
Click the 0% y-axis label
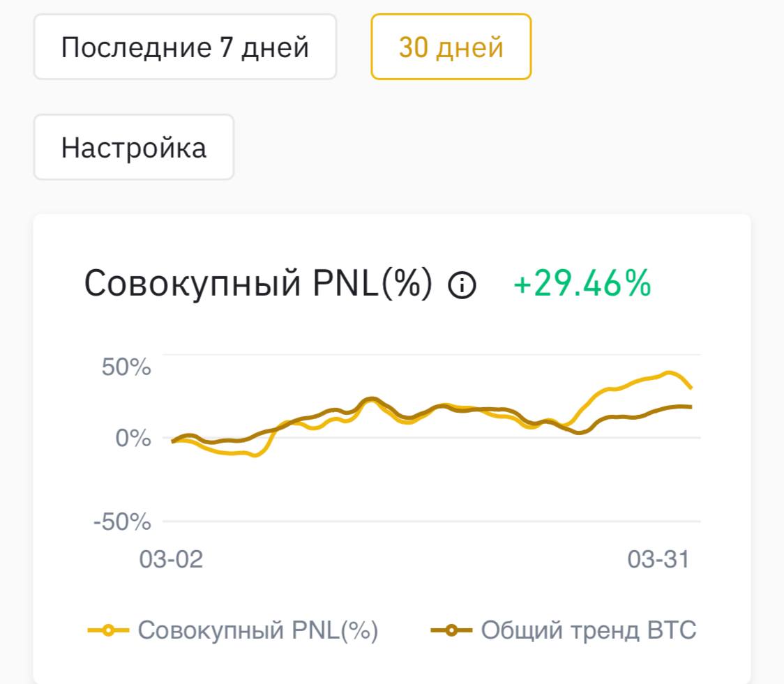click(x=133, y=439)
